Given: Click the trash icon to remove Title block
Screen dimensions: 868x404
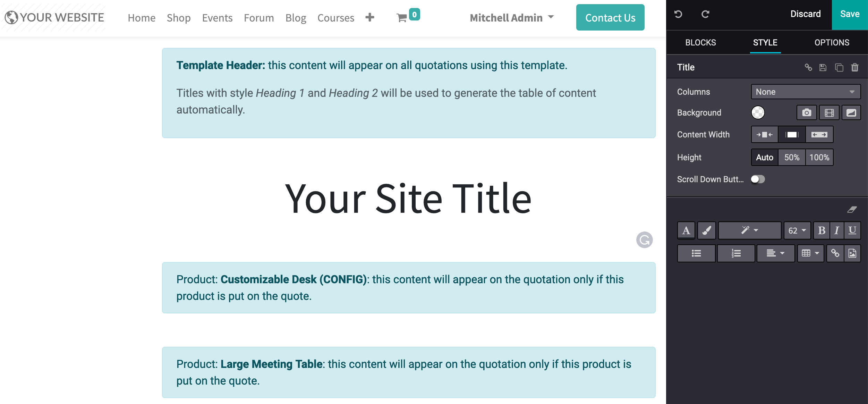Looking at the screenshot, I should point(855,67).
